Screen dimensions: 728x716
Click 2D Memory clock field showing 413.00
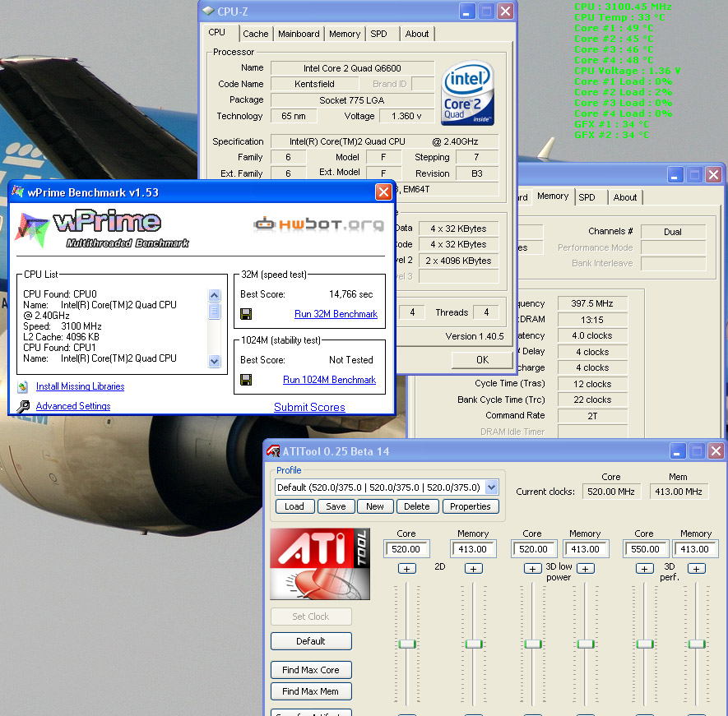[473, 549]
